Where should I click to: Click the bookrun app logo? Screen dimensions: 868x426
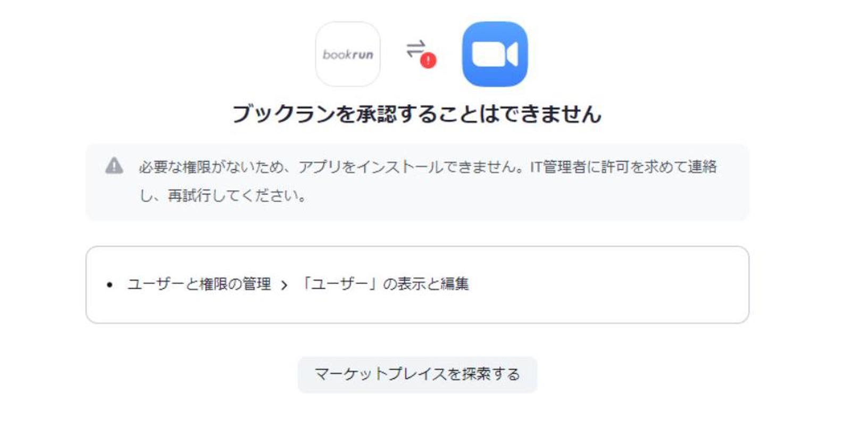[348, 54]
